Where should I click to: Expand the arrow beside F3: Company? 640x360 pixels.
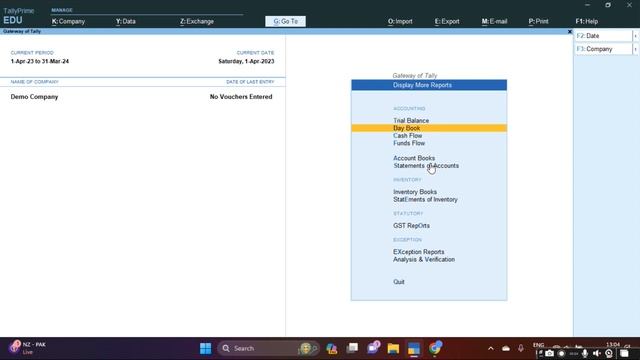pyautogui.click(x=636, y=49)
